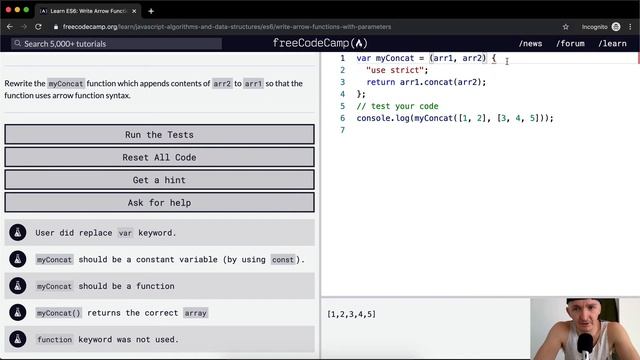Viewport: 640px width, 360px height.
Task: Click the browser forward arrow
Action: point(24,27)
